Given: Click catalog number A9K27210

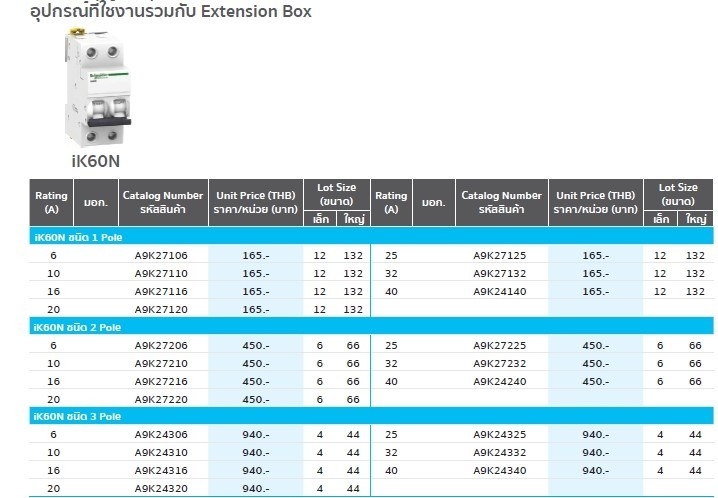Looking at the screenshot, I should [x=161, y=363].
